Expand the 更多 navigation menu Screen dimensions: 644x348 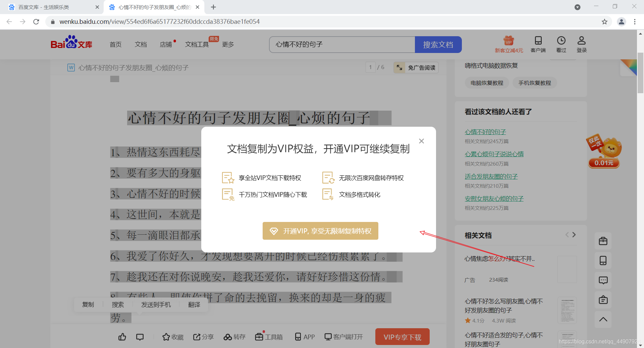pos(228,44)
